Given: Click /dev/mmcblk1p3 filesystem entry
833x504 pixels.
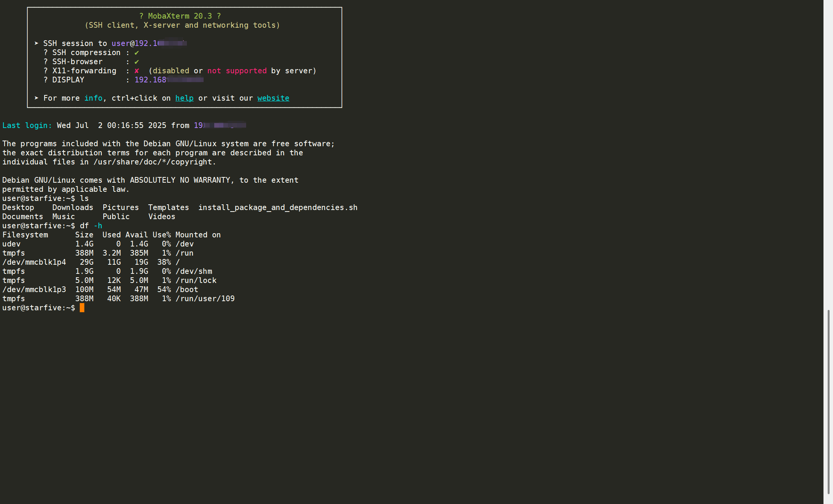Looking at the screenshot, I should tap(34, 289).
